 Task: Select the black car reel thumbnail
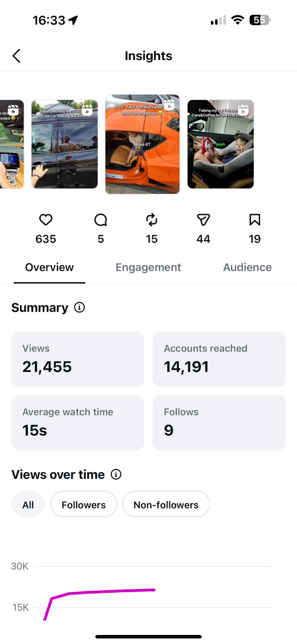64,144
